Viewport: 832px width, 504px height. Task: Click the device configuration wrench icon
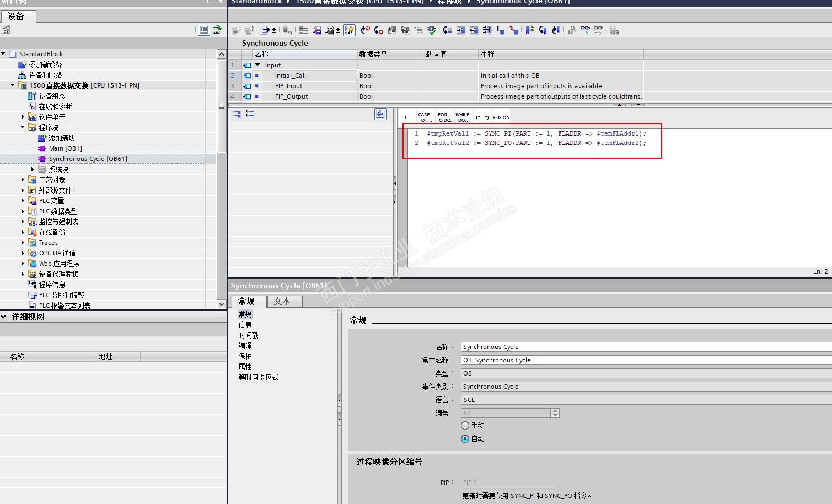click(x=32, y=96)
